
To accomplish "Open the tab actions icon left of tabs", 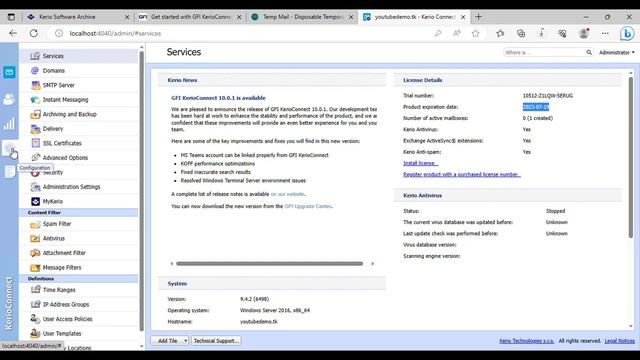I will [11, 17].
